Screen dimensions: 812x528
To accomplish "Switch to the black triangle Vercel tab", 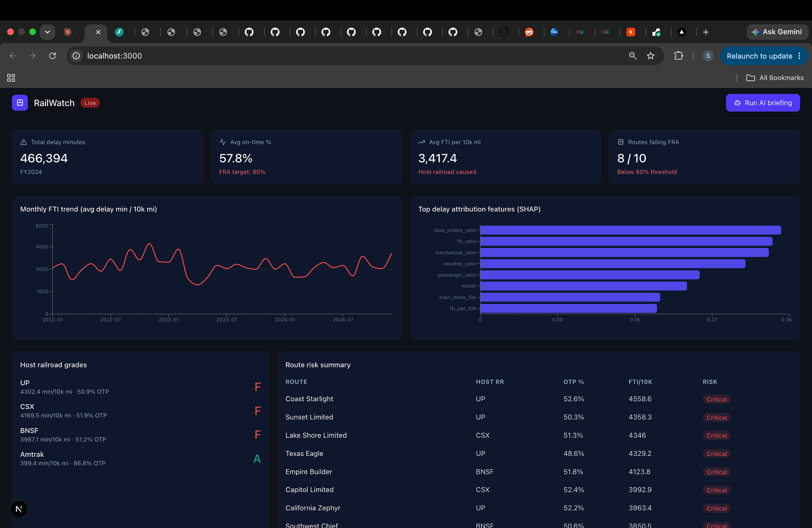I will (x=681, y=32).
